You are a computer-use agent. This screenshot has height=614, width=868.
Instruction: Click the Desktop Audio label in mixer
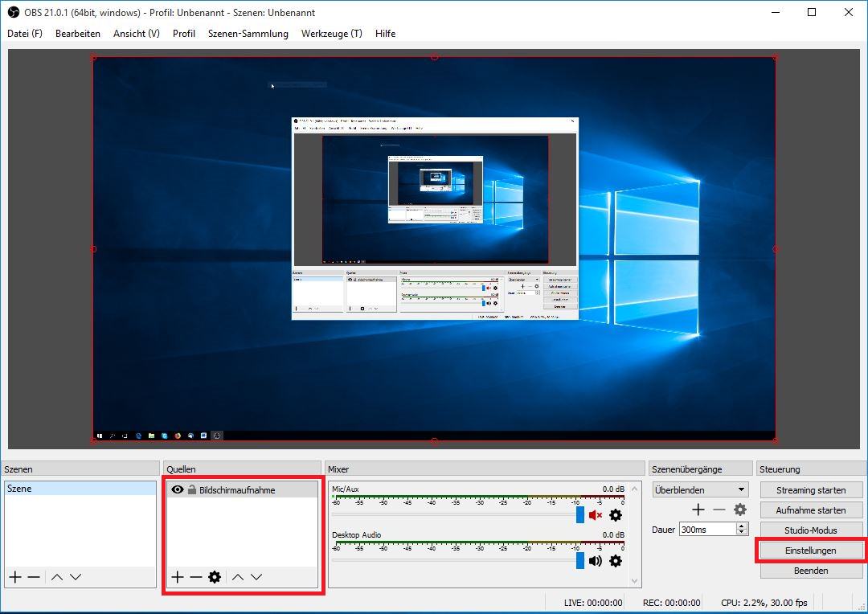point(357,534)
